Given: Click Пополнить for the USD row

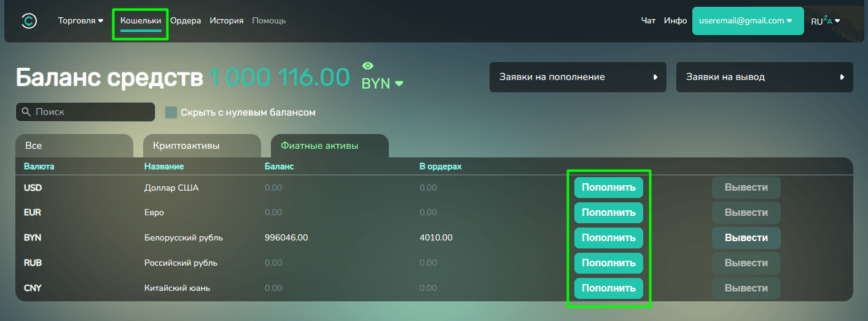Looking at the screenshot, I should click(608, 188).
